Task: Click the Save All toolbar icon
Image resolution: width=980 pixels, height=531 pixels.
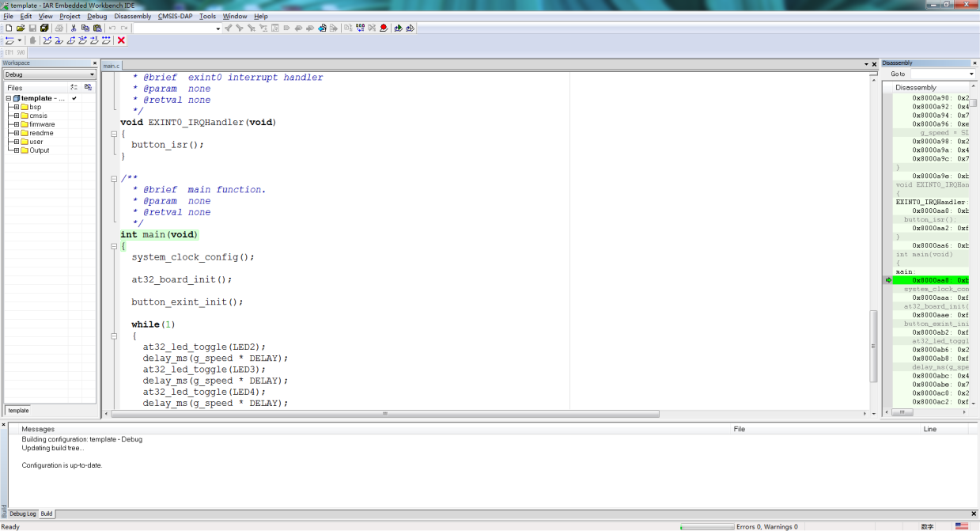Action: [x=44, y=28]
